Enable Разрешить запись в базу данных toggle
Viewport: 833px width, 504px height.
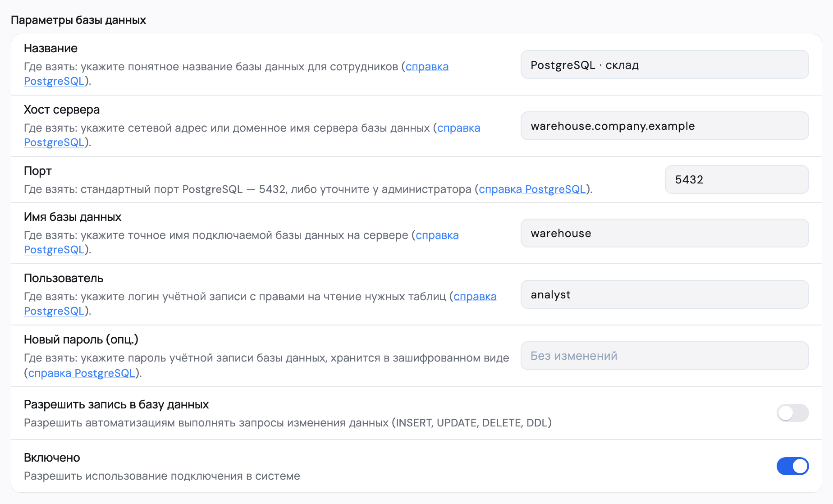point(792,413)
